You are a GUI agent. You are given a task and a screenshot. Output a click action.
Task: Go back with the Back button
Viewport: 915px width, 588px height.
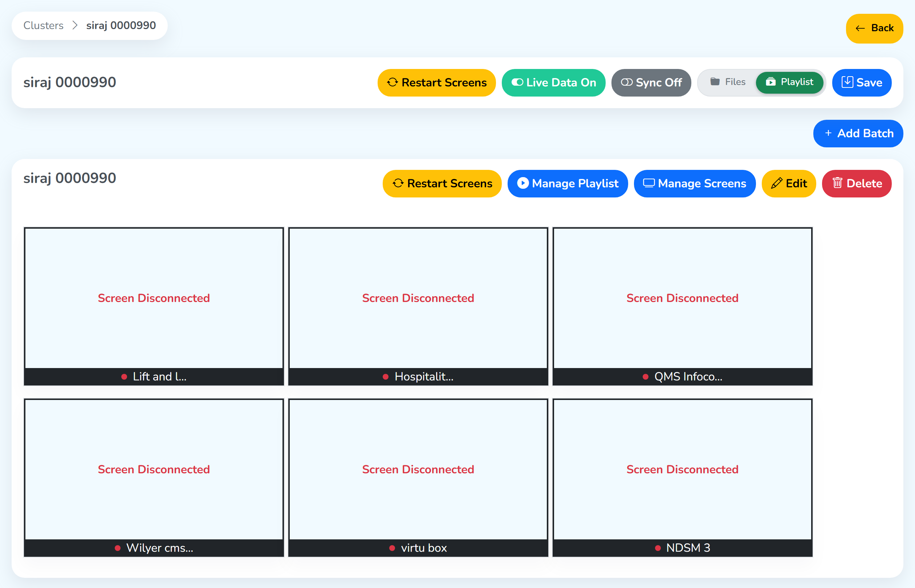tap(874, 28)
